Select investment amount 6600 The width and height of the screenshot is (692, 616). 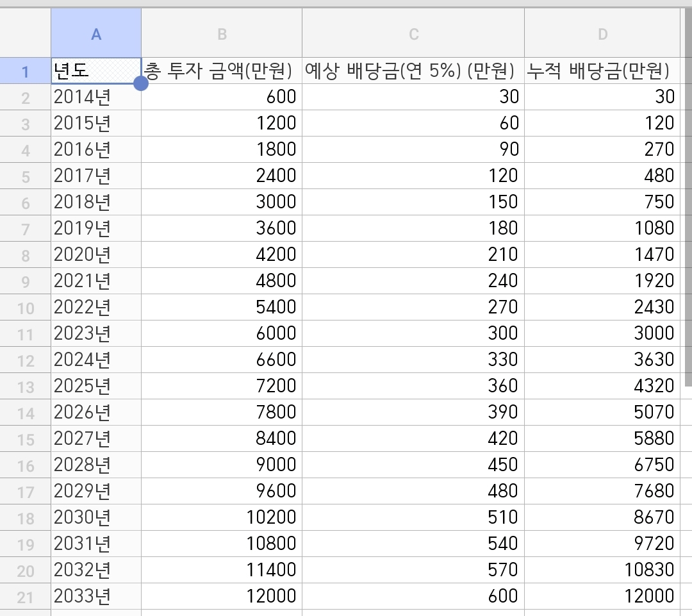tap(222, 360)
